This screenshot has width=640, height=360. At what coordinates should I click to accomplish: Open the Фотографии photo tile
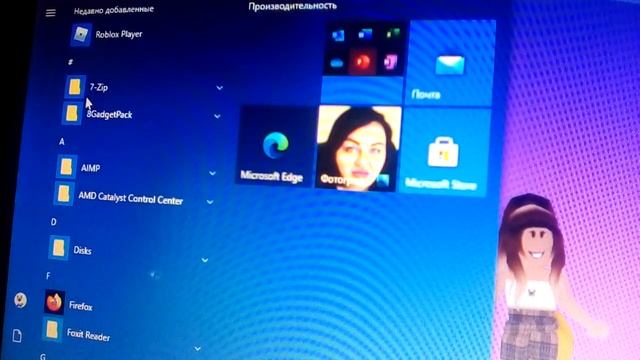(x=358, y=149)
